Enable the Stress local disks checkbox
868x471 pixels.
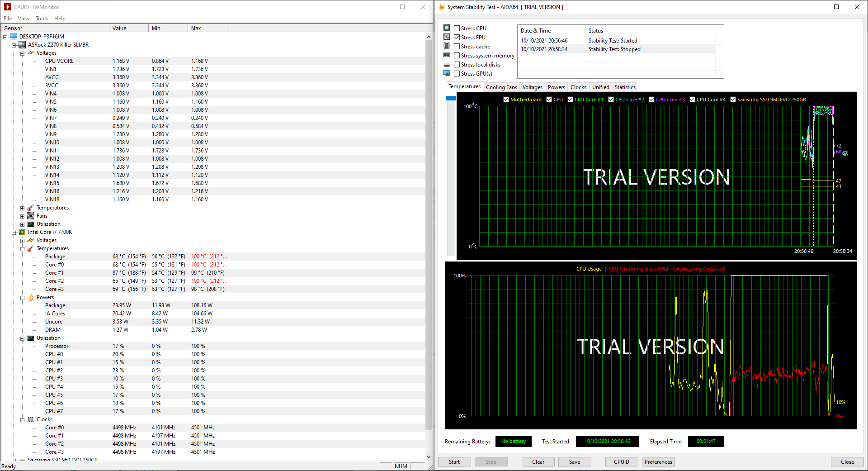(457, 64)
